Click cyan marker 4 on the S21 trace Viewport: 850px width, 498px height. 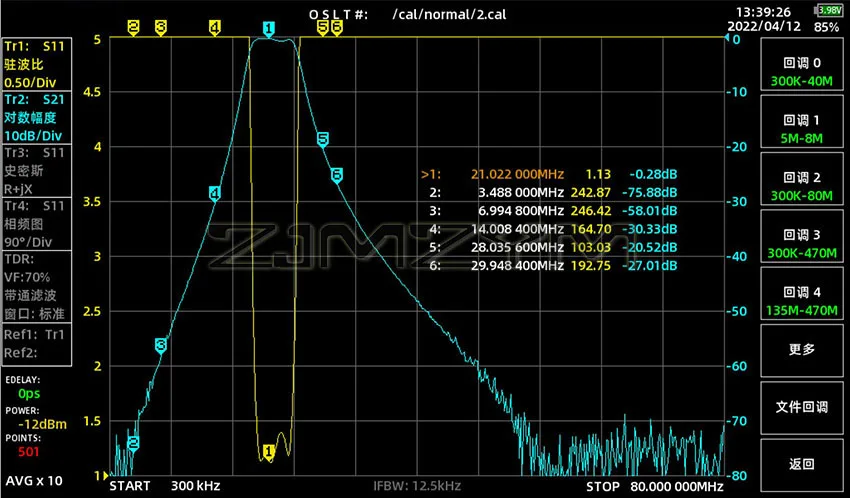[215, 193]
